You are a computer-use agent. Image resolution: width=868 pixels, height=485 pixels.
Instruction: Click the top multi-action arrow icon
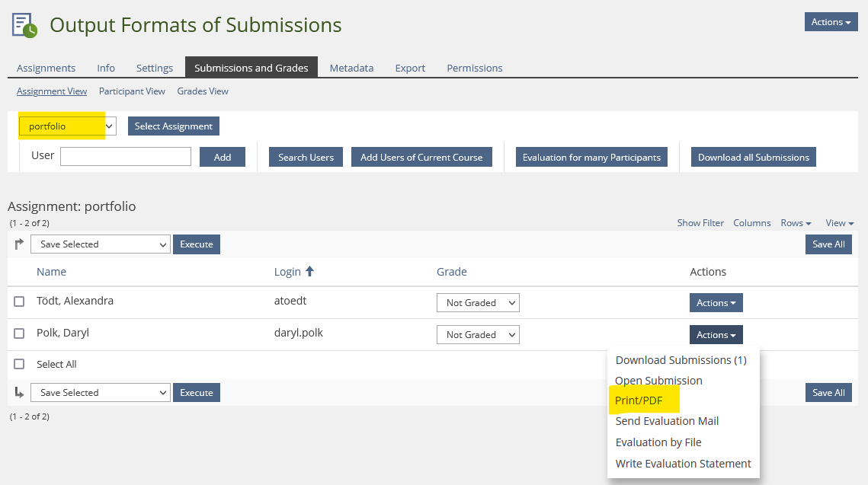pos(19,244)
